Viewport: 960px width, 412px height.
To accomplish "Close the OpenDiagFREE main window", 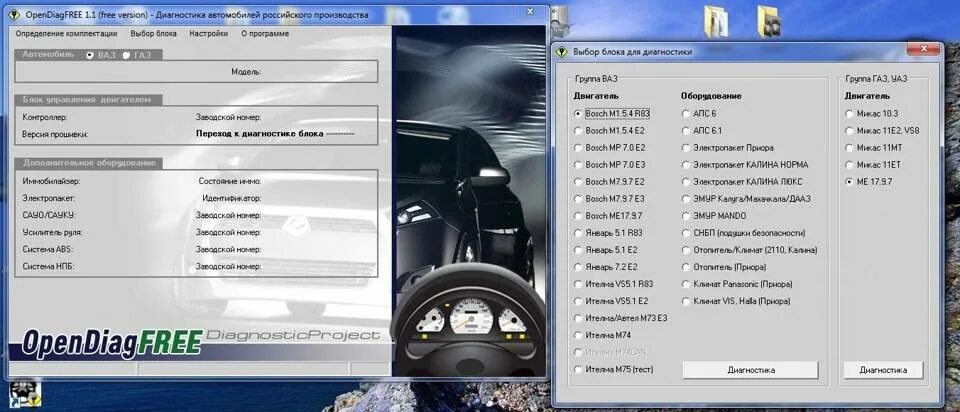I will click(x=530, y=12).
